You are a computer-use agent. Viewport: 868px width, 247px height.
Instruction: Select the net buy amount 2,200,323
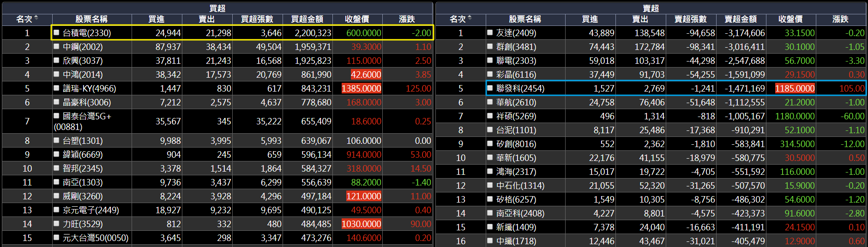click(x=313, y=33)
